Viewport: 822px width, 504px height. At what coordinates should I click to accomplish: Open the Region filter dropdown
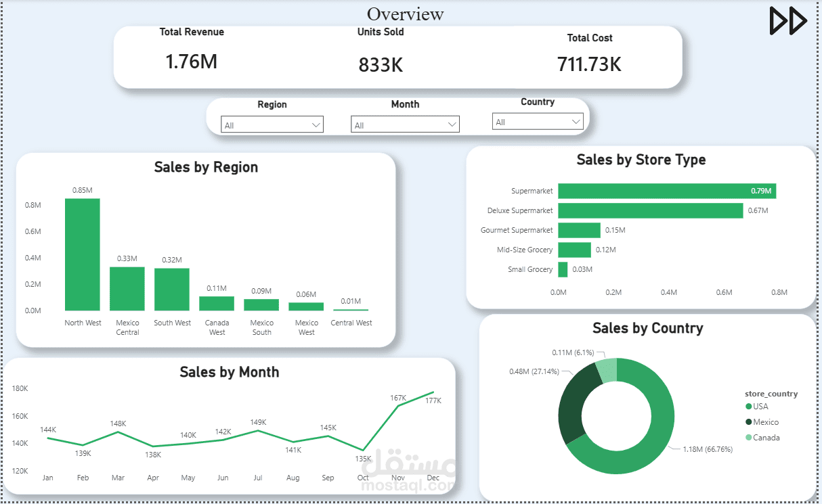coord(272,124)
